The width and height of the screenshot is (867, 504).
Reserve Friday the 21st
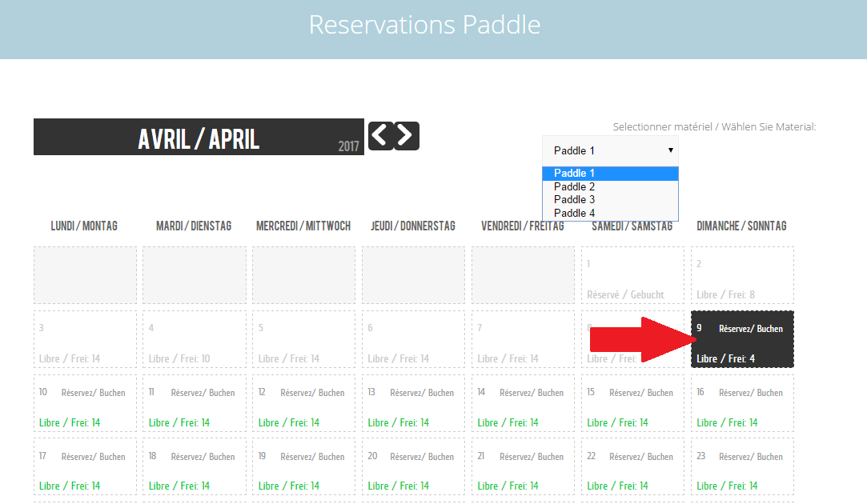tap(532, 457)
